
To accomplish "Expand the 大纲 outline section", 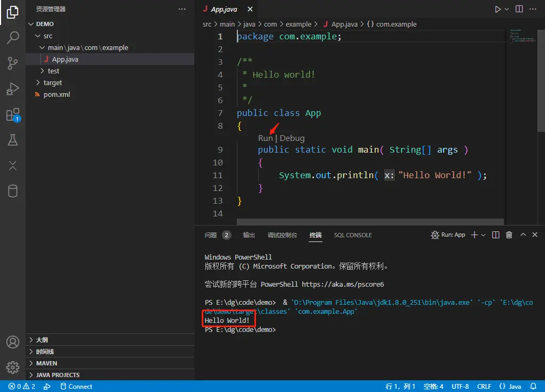I will (110, 340).
